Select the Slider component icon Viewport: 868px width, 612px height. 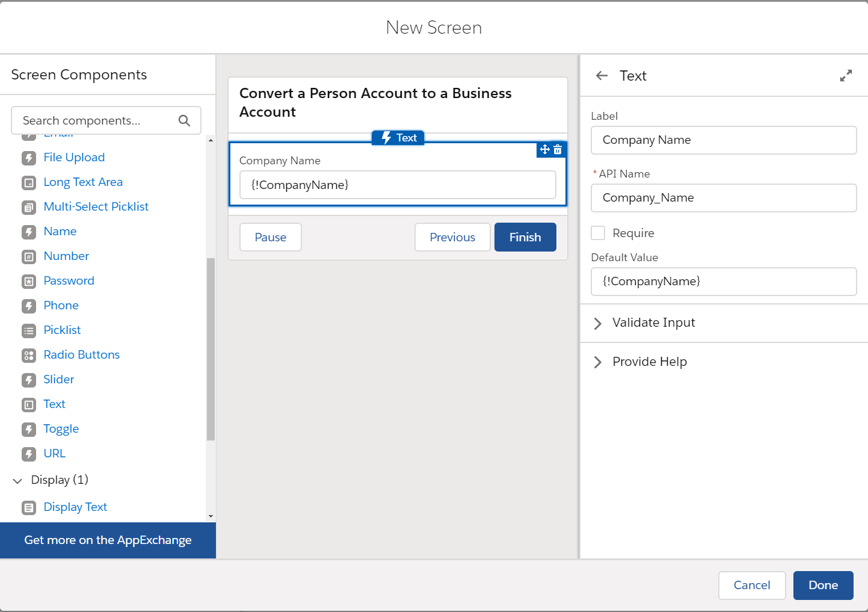[x=29, y=380]
